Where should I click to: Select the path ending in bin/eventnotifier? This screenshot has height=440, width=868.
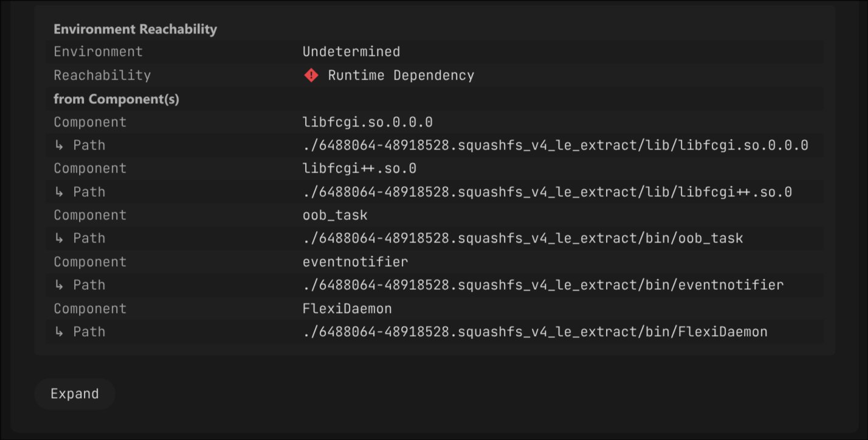click(x=543, y=285)
